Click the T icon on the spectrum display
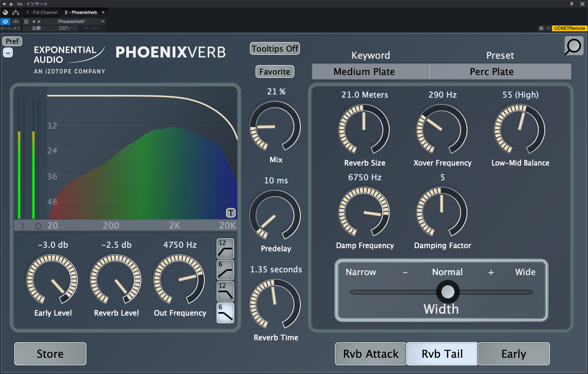 231,213
